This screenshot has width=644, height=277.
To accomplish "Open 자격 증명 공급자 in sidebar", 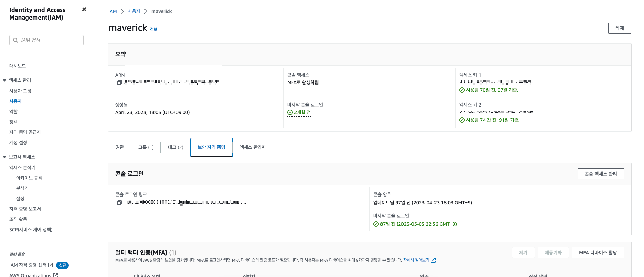I will click(x=25, y=132).
